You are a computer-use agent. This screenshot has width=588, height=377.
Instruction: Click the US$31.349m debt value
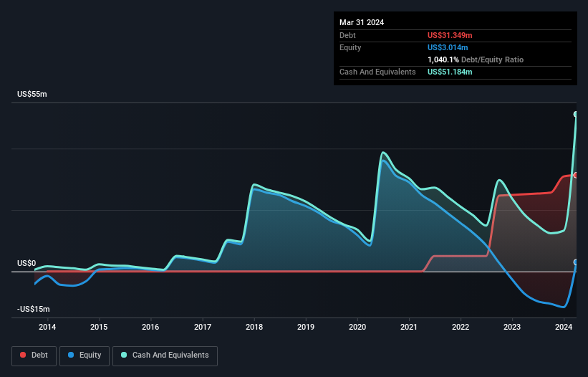tap(450, 35)
